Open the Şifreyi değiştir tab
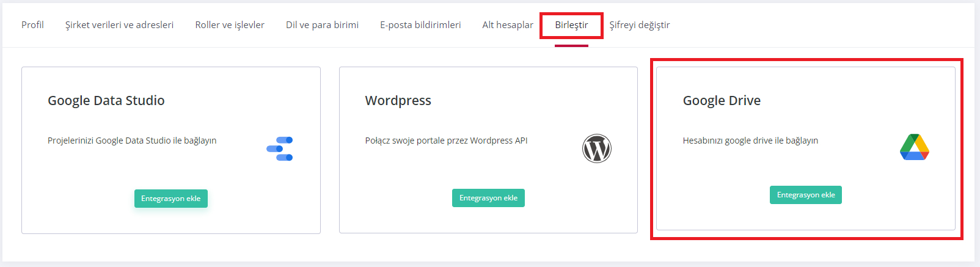The image size is (980, 267). coord(640,25)
